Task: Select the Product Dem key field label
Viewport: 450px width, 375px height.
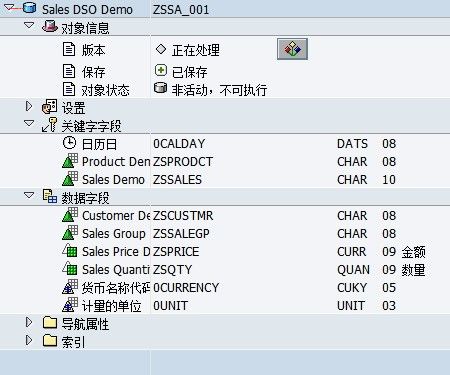Action: [x=116, y=162]
